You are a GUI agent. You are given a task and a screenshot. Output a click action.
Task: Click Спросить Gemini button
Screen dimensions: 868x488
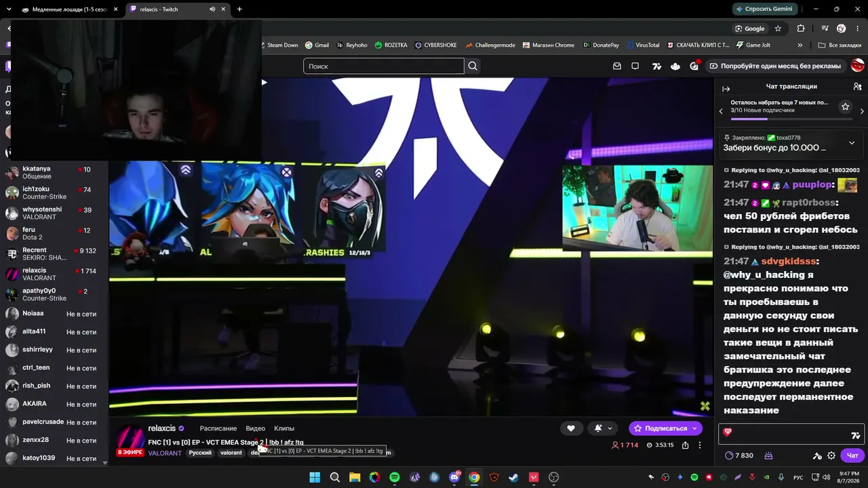click(764, 9)
